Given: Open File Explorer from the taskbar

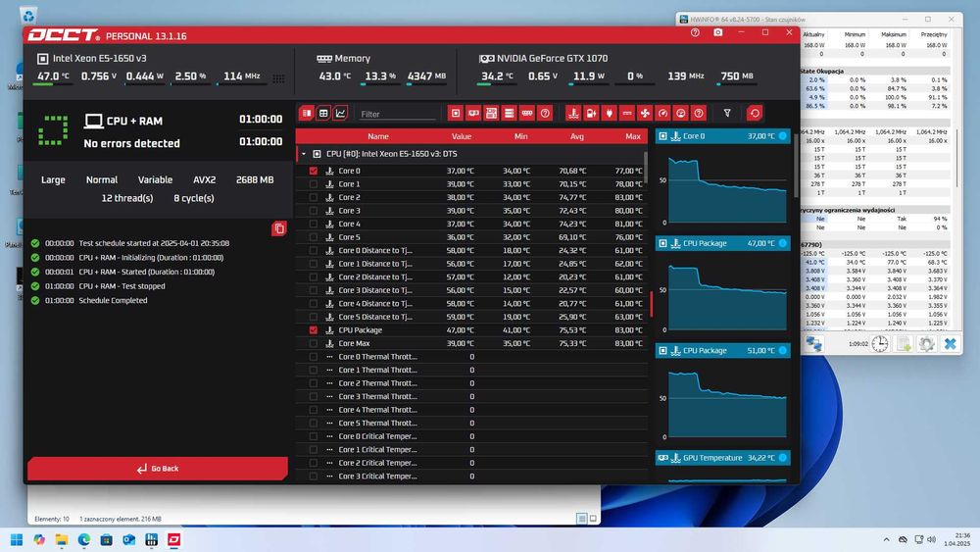Looking at the screenshot, I should pos(61,539).
